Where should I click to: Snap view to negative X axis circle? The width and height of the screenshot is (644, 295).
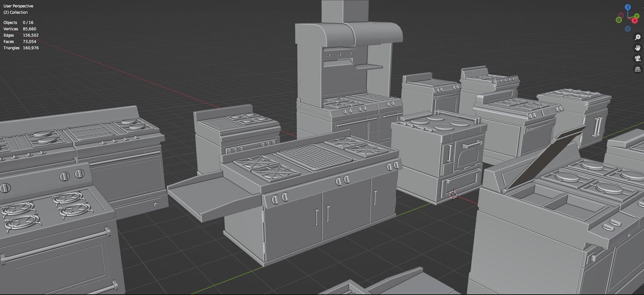tap(621, 15)
